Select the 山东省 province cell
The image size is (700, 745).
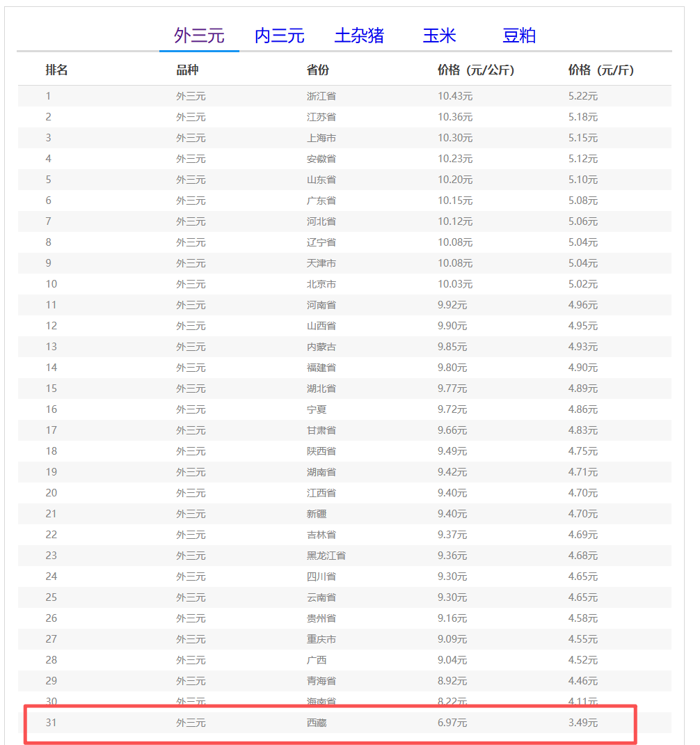tap(321, 180)
